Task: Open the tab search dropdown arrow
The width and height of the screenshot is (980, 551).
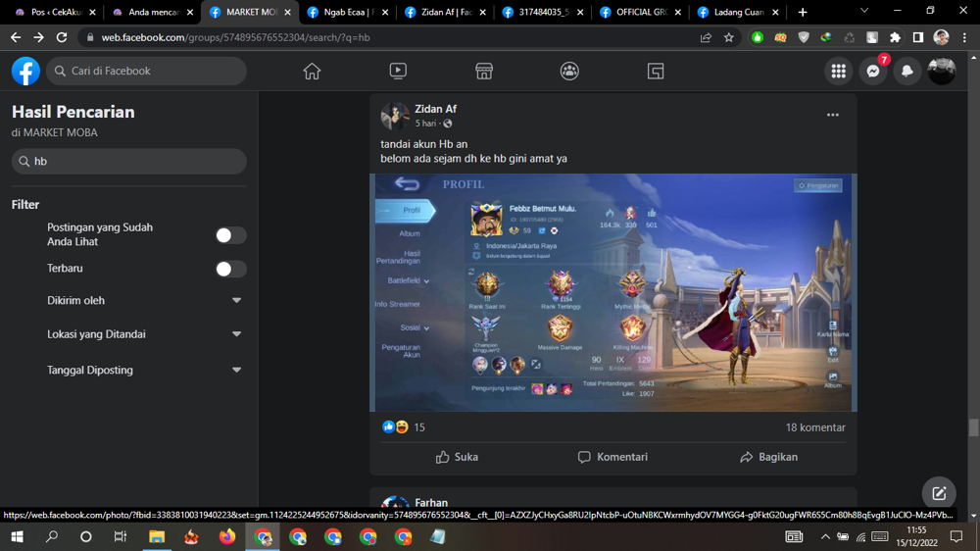Action: click(x=864, y=11)
